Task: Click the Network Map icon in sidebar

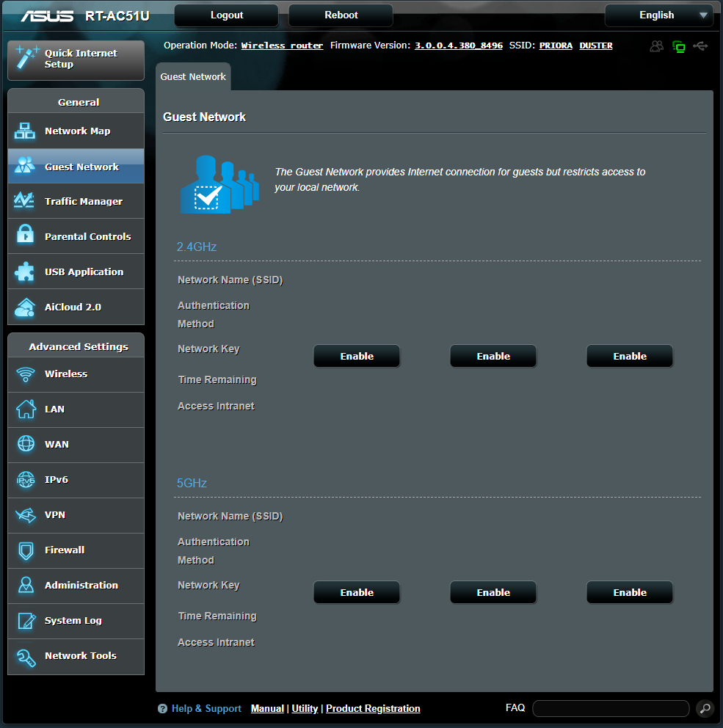Action: click(x=25, y=131)
